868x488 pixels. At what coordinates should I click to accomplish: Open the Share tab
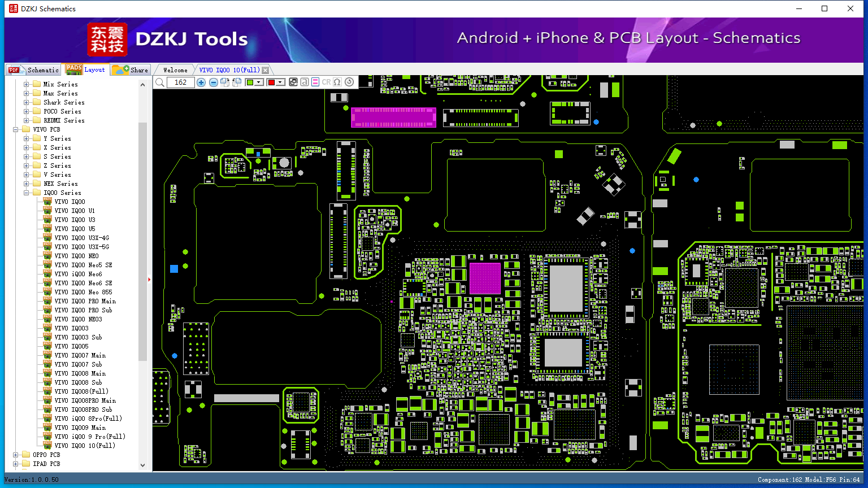(130, 69)
